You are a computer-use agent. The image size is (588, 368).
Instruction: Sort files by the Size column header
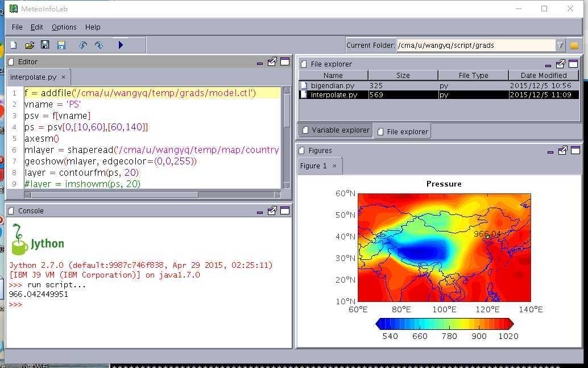(403, 76)
